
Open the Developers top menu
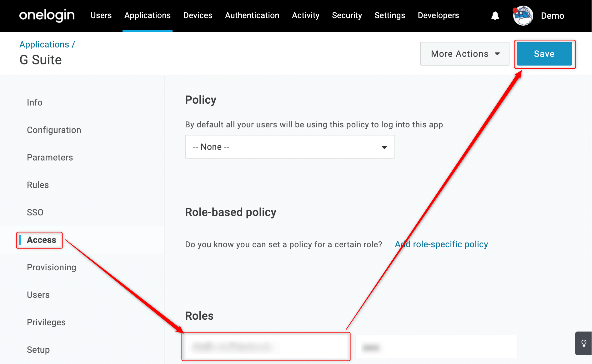438,15
